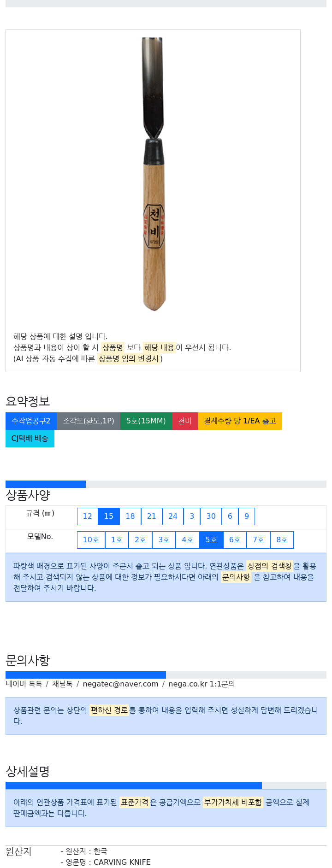The width and height of the screenshot is (332, 868).
Task: Select model number 3호
Action: 164,540
